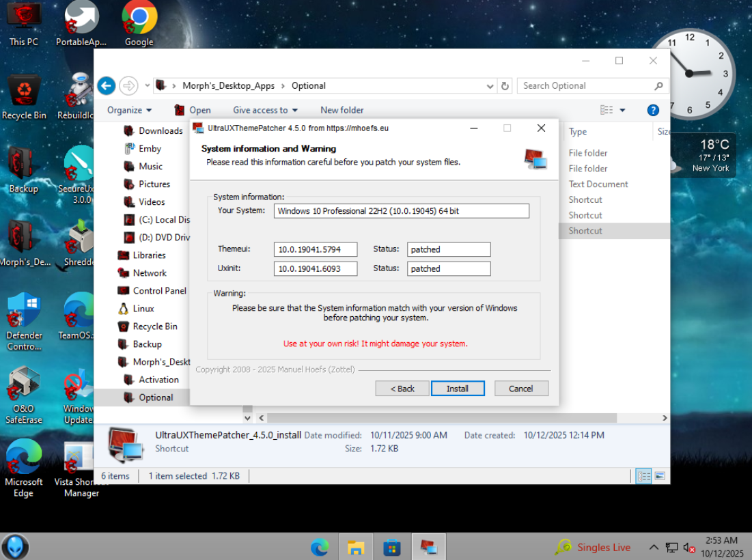
Task: Open clock showing 2:53 AM
Action: point(722,547)
